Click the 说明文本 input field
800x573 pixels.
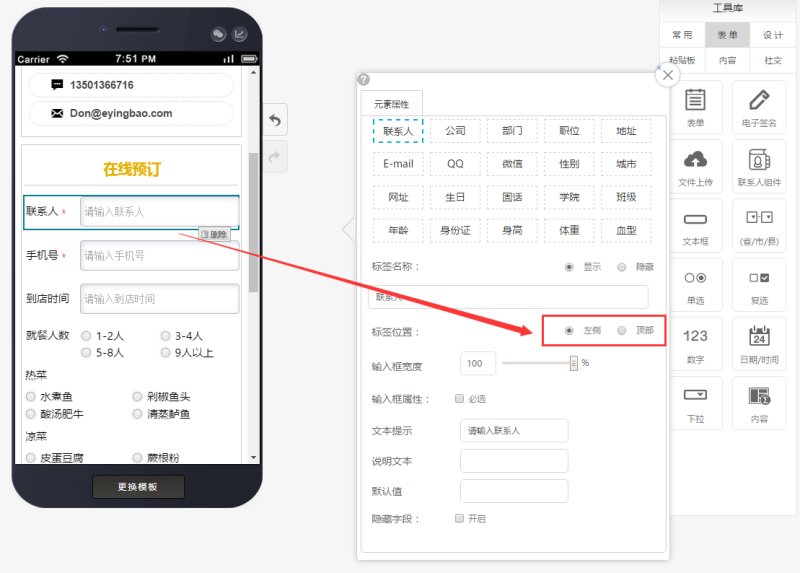(x=514, y=461)
